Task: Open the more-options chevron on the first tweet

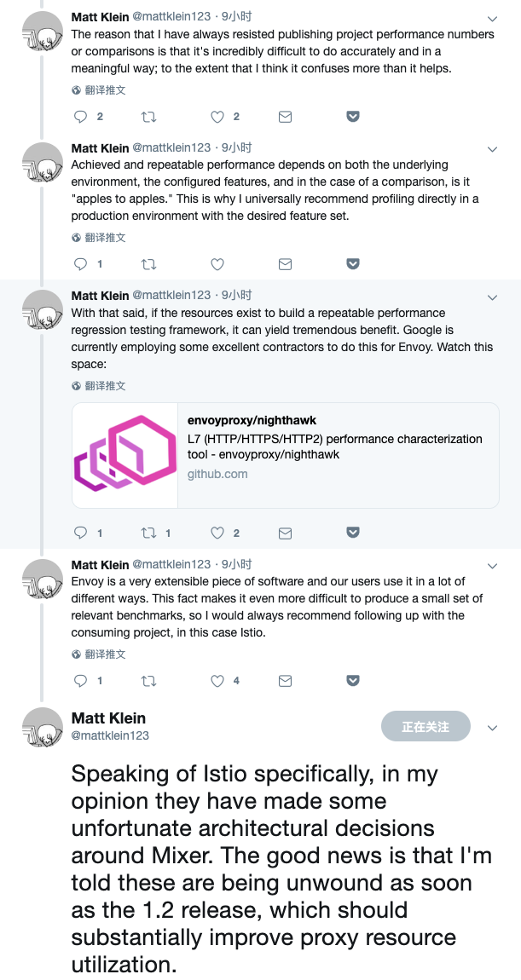Action: click(492, 19)
